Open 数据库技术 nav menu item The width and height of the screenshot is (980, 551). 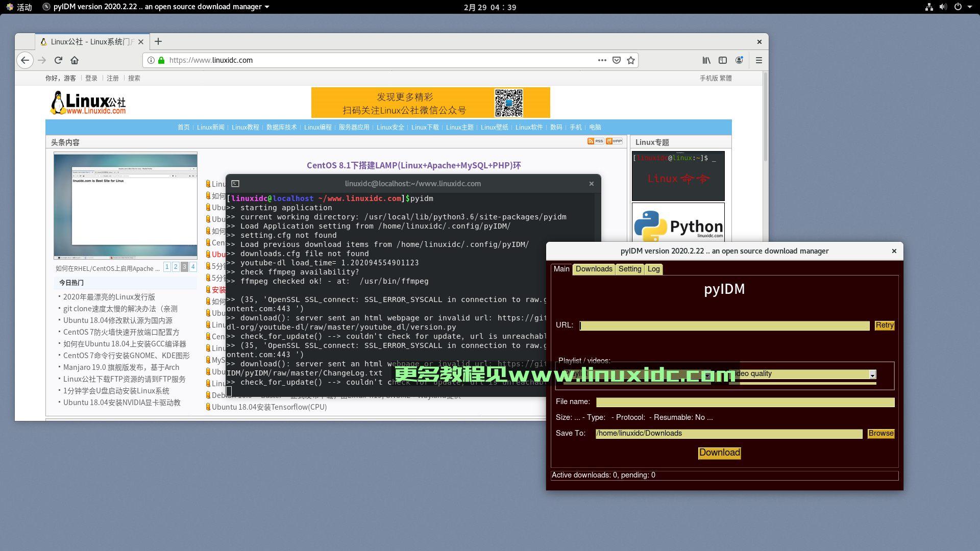click(x=282, y=128)
